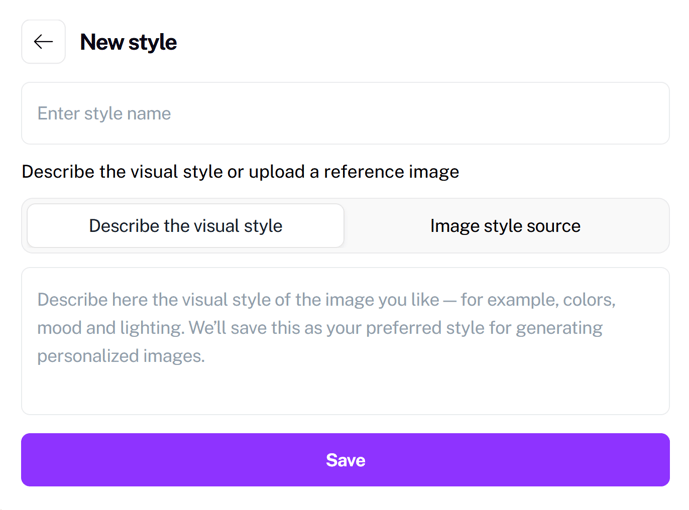Click the 'mood and lighting' placeholder line
This screenshot has width=689, height=510.
point(320,328)
